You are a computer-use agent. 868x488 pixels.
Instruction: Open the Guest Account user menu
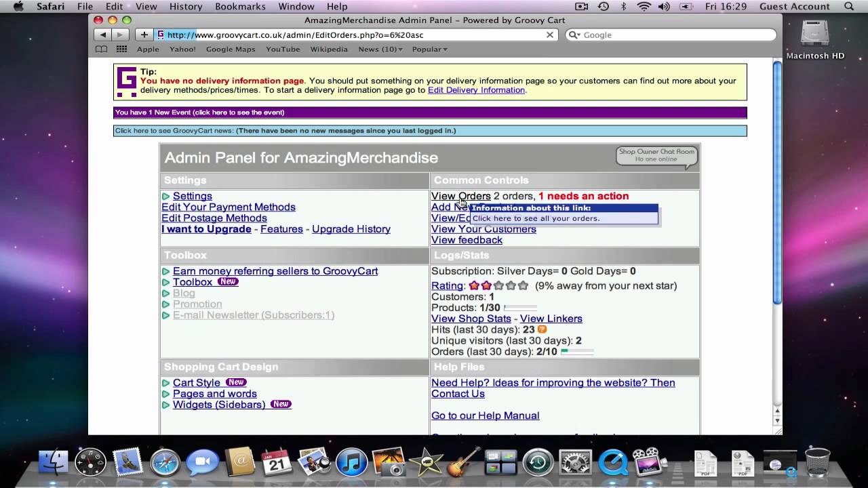[794, 6]
